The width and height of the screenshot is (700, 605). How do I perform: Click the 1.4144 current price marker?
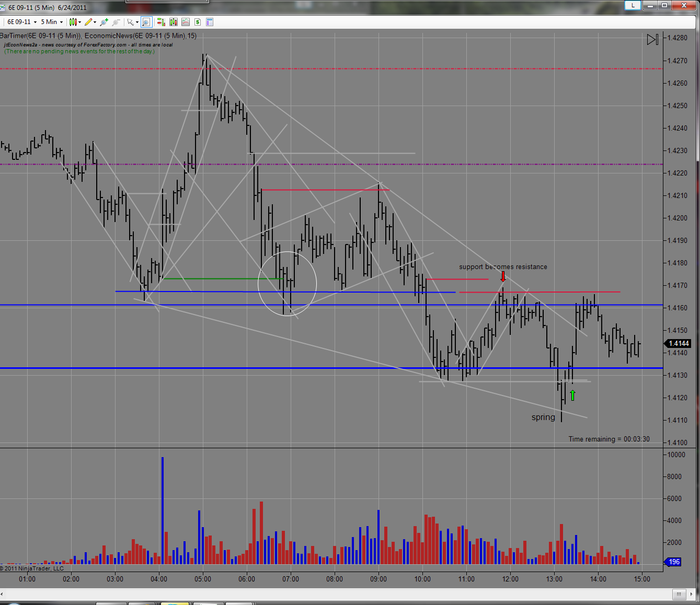pyautogui.click(x=678, y=343)
